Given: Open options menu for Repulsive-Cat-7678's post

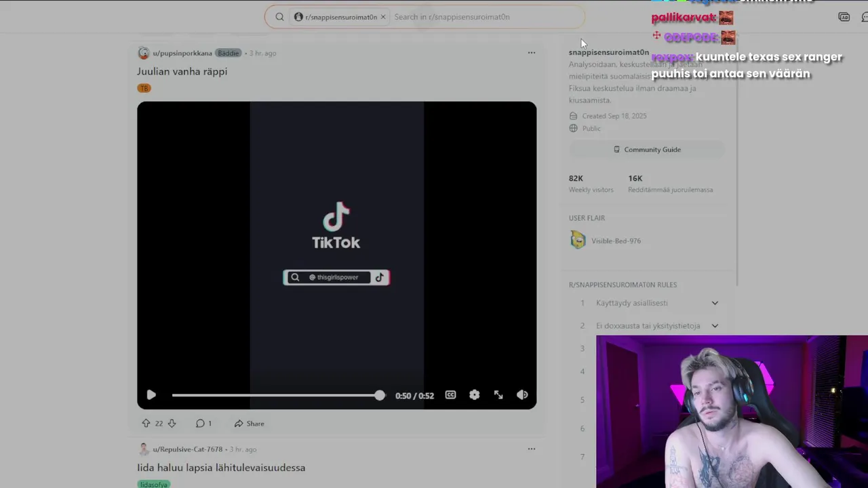Looking at the screenshot, I should [532, 449].
